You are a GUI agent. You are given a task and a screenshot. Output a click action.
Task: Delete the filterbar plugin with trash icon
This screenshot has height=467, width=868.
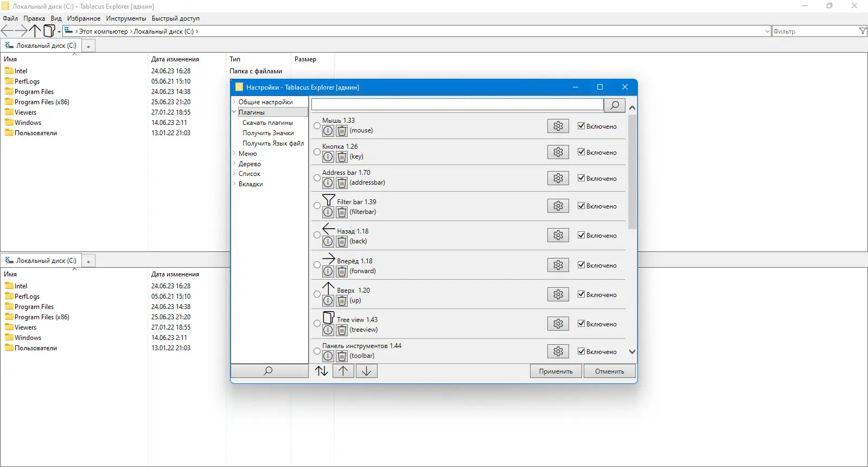point(342,212)
